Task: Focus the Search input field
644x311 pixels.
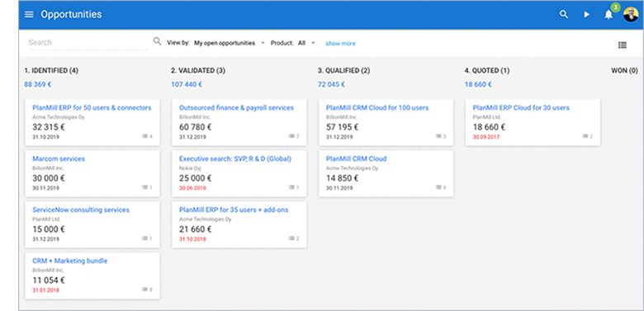Action: point(88,43)
